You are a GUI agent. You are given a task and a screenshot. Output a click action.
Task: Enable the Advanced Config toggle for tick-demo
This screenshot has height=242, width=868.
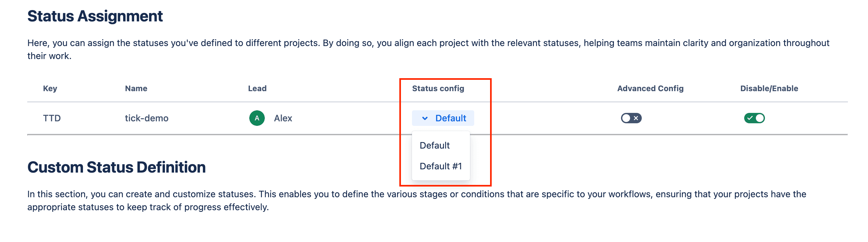(x=631, y=118)
